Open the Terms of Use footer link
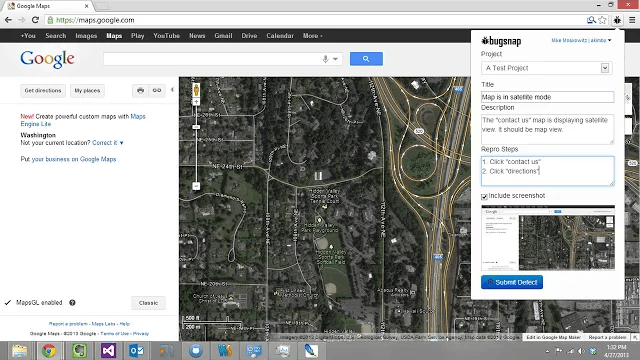 coord(114,333)
